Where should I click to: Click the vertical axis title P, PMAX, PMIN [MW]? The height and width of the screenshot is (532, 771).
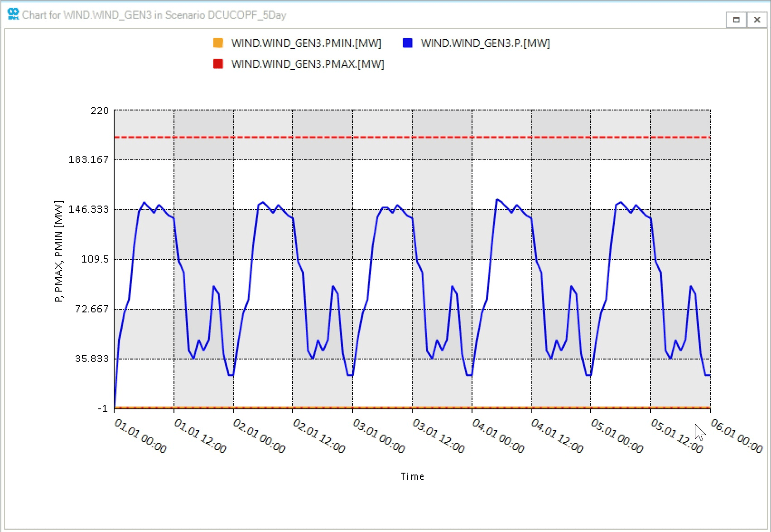pos(59,251)
